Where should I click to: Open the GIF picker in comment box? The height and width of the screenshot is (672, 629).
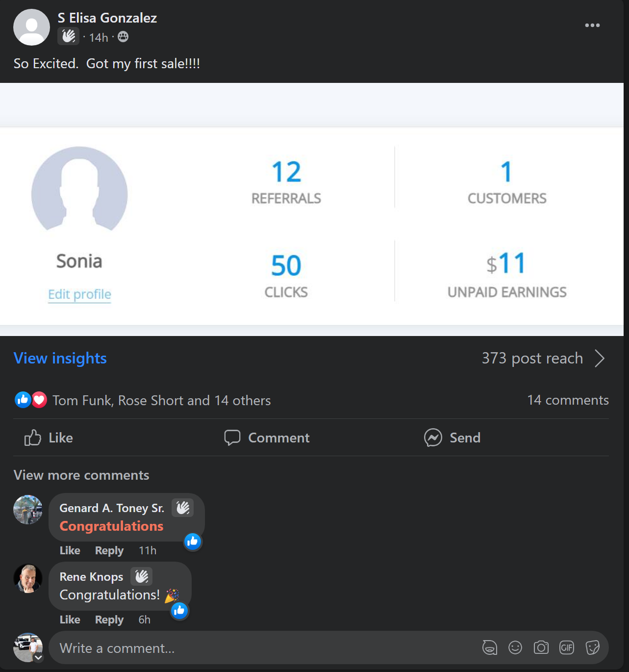567,647
